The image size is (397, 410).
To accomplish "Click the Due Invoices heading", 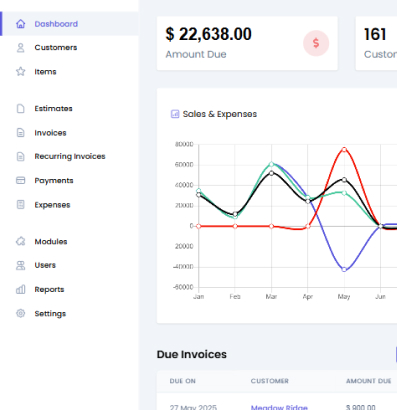I will tap(192, 354).
